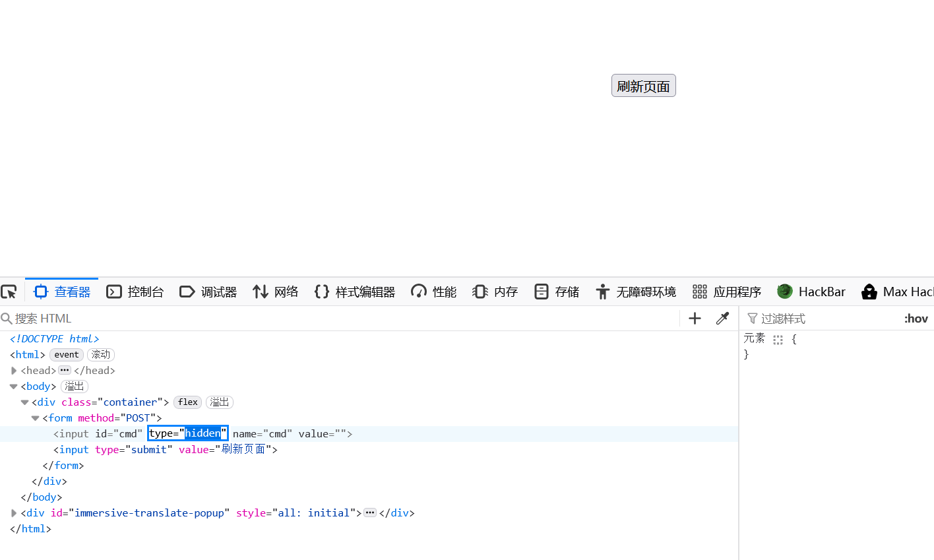Click the value="刷新页面" attribute
This screenshot has height=560, width=934.
pyautogui.click(x=225, y=449)
